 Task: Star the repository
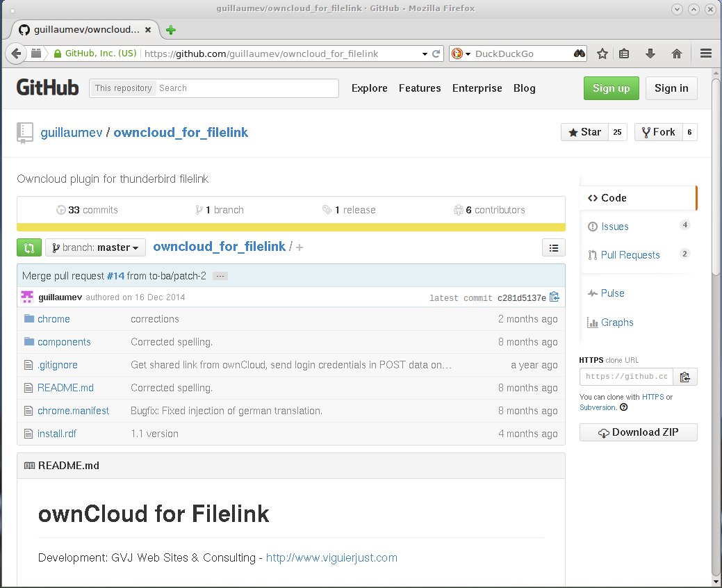point(585,132)
